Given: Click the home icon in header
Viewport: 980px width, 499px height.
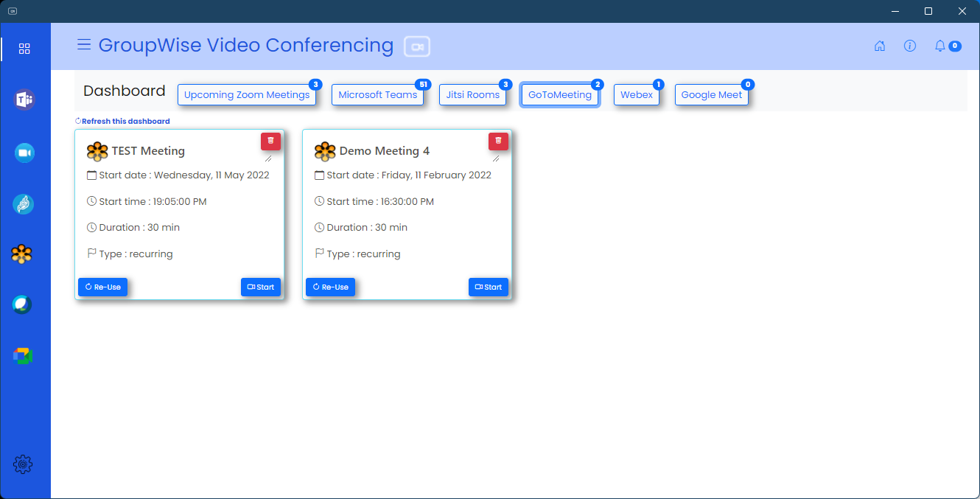Looking at the screenshot, I should (x=879, y=46).
